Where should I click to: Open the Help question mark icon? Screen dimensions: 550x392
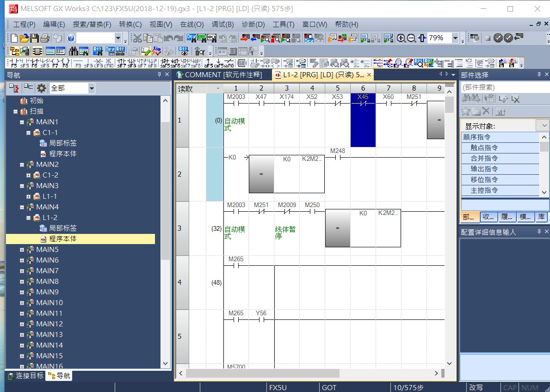(x=71, y=38)
